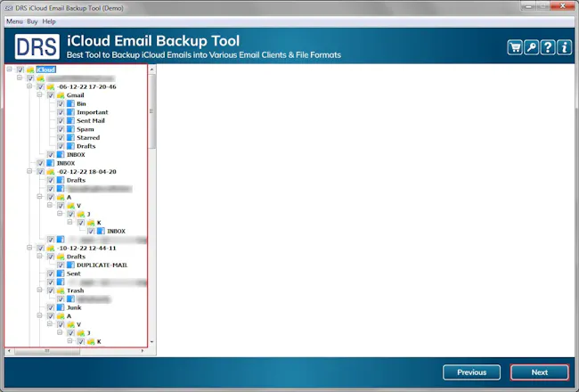The width and height of the screenshot is (579, 392).
Task: Uncheck the iCloud root checkbox
Action: point(20,69)
